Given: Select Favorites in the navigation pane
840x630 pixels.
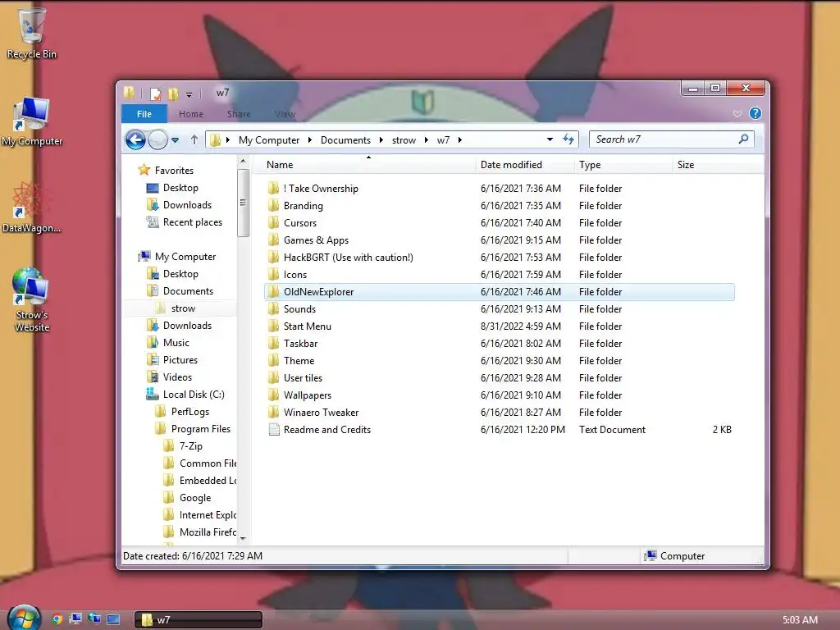Looking at the screenshot, I should click(174, 171).
